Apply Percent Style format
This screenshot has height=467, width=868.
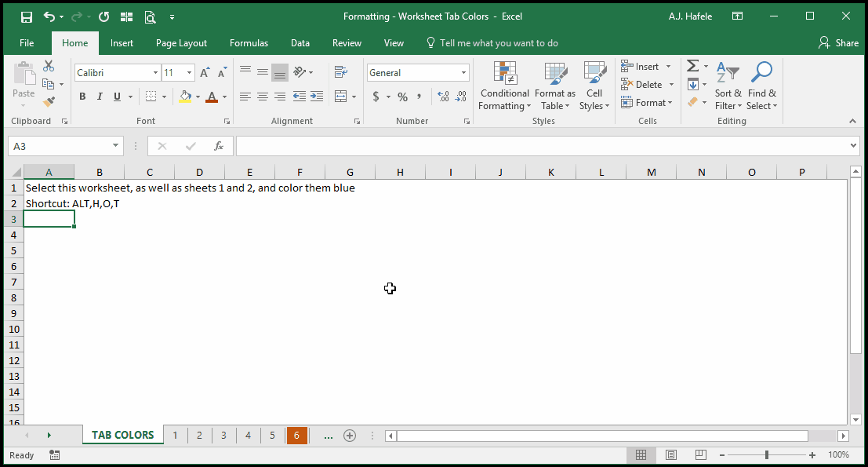click(x=402, y=97)
